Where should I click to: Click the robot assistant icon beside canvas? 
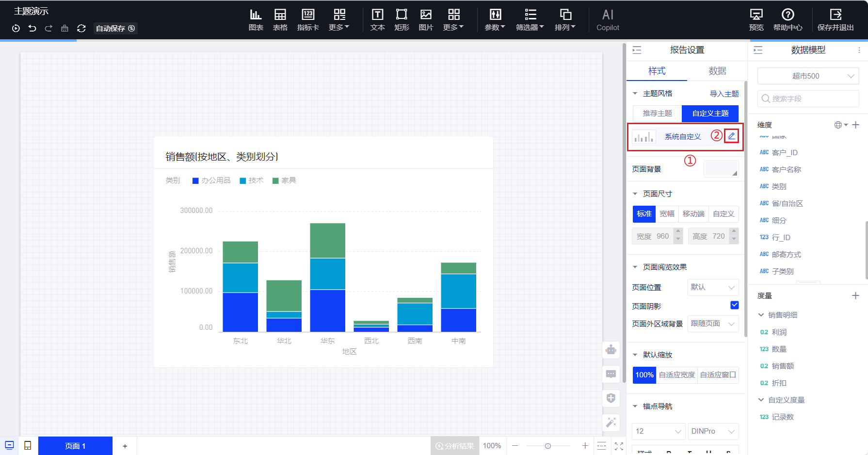[611, 350]
